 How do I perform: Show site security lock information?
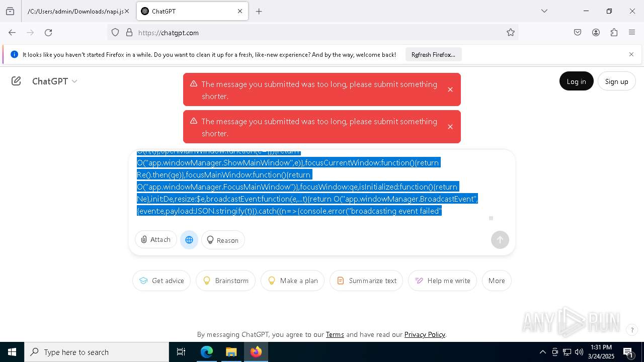(129, 33)
